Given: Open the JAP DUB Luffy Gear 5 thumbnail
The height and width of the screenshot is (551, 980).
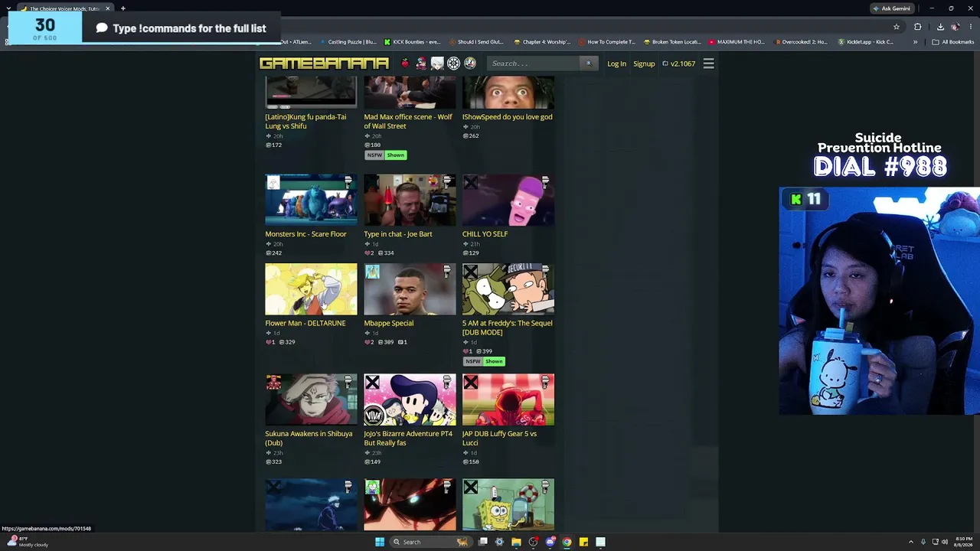Looking at the screenshot, I should 508,399.
